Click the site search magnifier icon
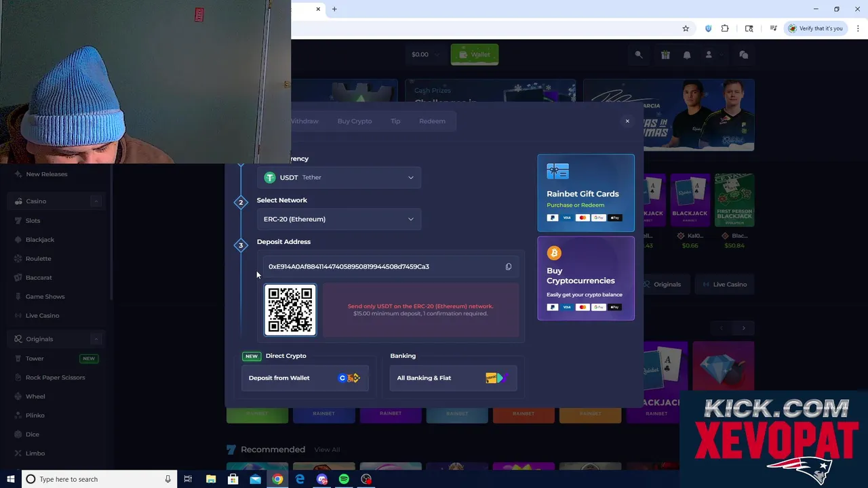868x488 pixels. tap(638, 55)
